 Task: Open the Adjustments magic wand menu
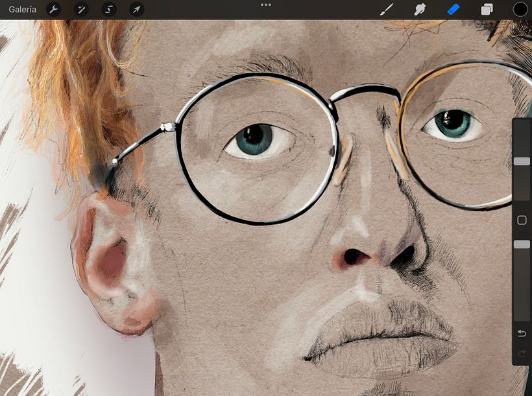tap(80, 9)
